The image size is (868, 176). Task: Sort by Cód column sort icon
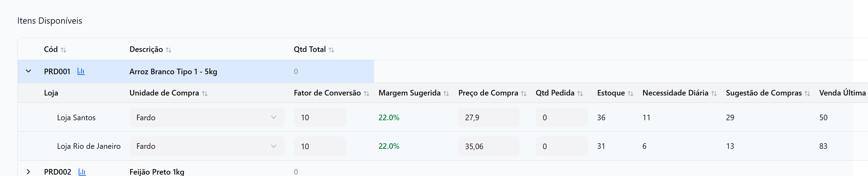(63, 50)
